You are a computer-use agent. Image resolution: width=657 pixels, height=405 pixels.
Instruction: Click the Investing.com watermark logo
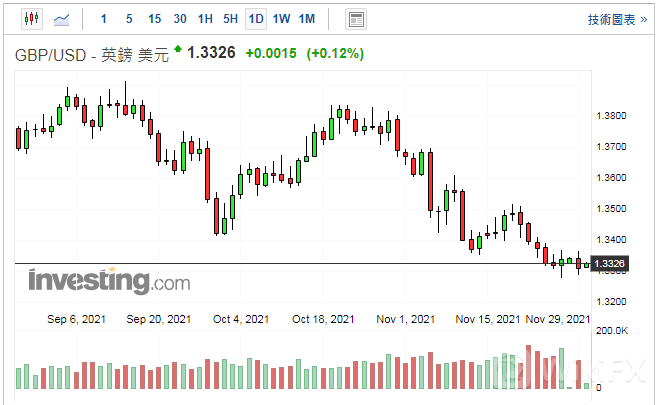[108, 281]
